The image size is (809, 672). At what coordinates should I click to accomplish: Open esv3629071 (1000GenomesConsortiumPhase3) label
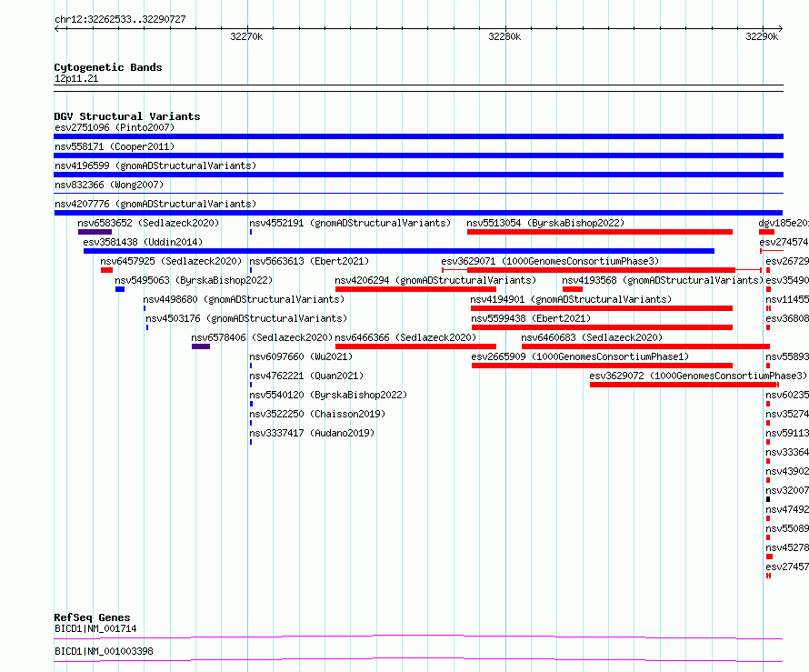click(x=550, y=261)
